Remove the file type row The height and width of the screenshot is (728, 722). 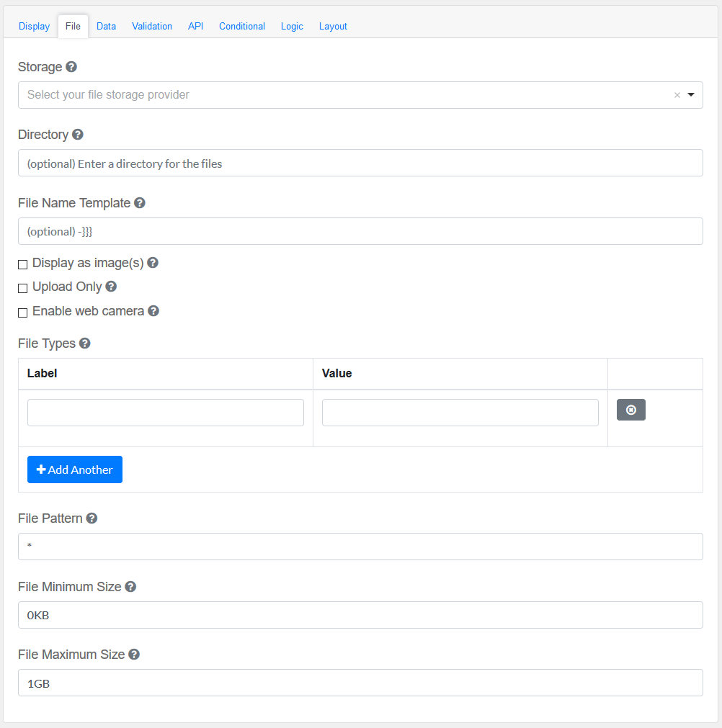click(x=630, y=410)
